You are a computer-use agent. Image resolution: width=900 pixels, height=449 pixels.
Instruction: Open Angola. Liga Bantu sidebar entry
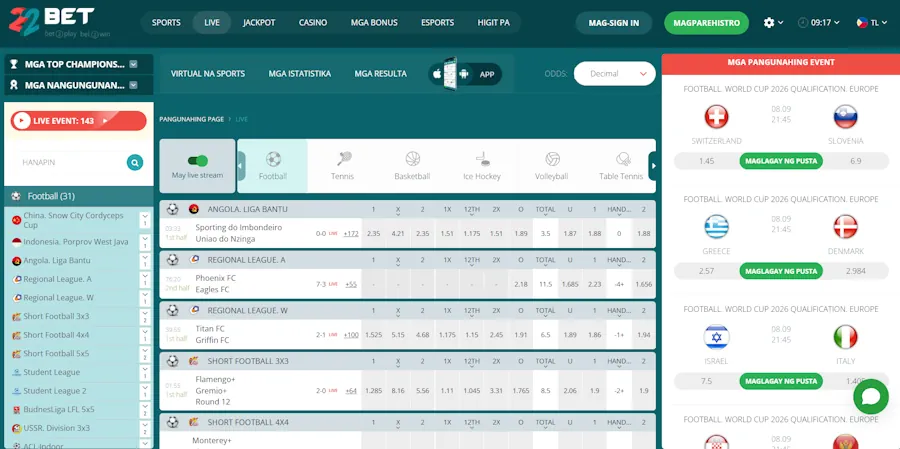pos(57,260)
